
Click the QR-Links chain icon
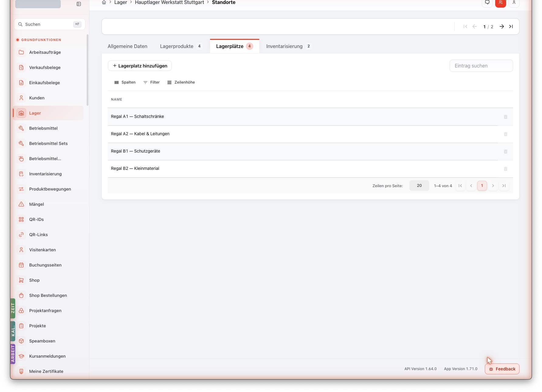click(x=21, y=235)
